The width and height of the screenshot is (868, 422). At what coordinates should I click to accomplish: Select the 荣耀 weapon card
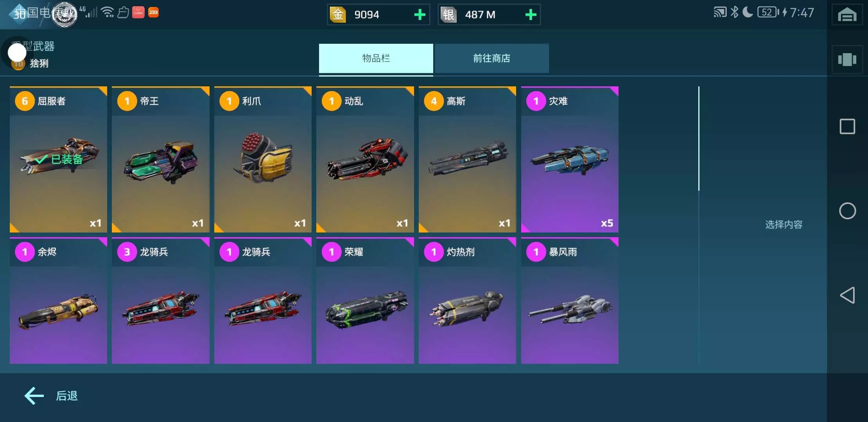(x=365, y=300)
